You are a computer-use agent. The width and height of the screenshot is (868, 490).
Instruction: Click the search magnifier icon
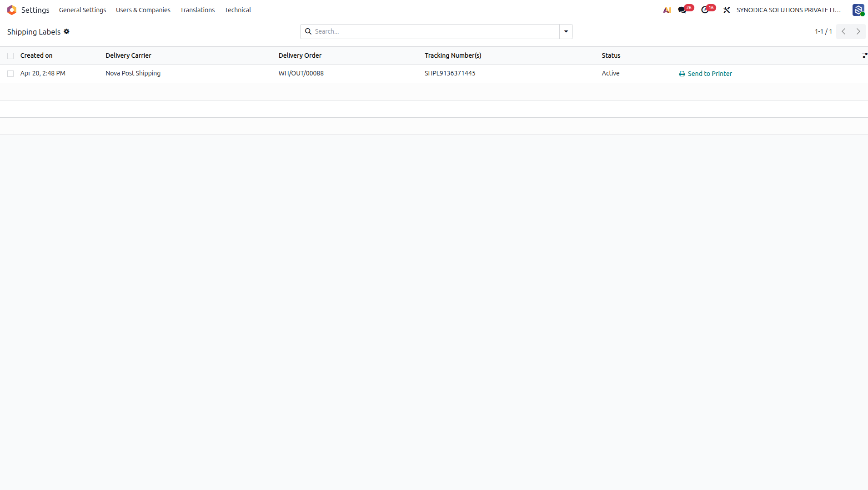308,31
